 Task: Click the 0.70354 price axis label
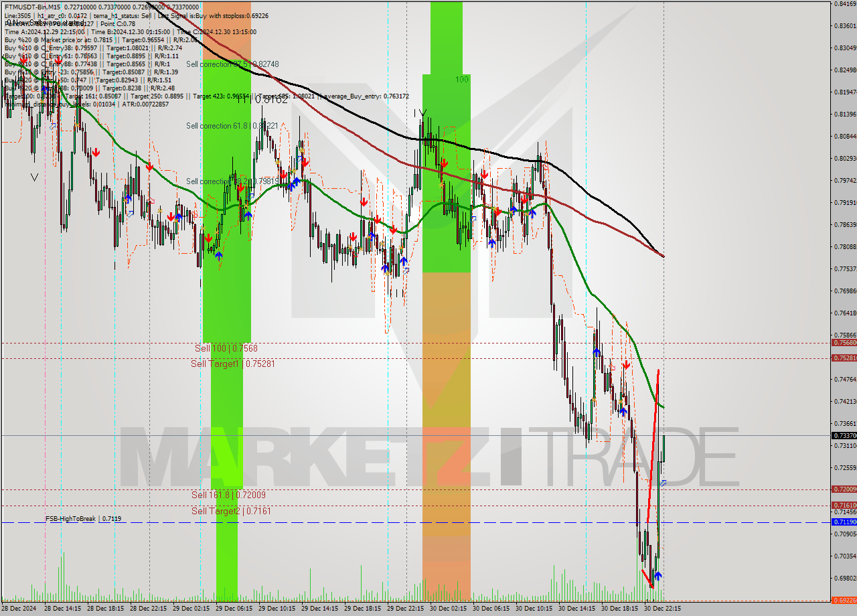coord(846,556)
